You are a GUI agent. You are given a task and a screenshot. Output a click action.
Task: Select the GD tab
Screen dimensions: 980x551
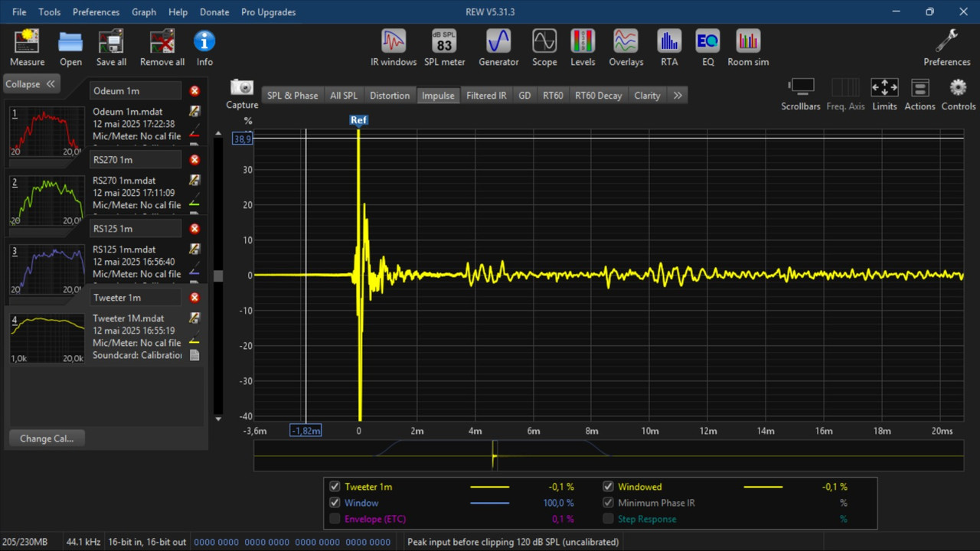[x=524, y=96]
